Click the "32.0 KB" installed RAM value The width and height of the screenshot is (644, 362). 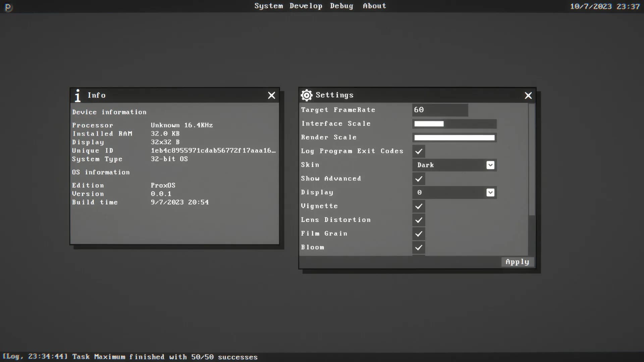click(x=165, y=133)
